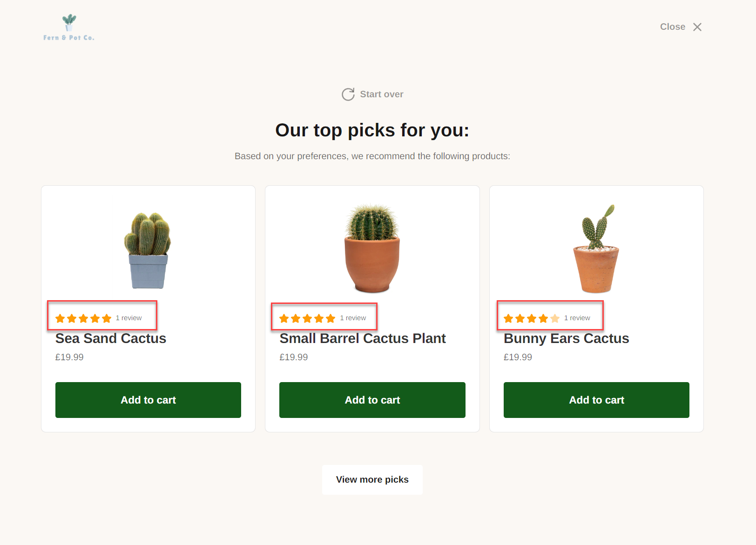756x545 pixels.
Task: Click the Start over link text
Action: (381, 94)
